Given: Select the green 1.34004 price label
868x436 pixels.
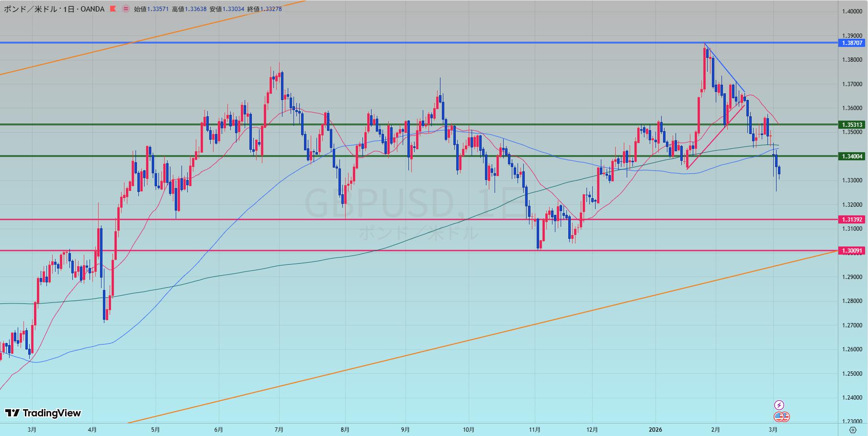Looking at the screenshot, I should (852, 156).
